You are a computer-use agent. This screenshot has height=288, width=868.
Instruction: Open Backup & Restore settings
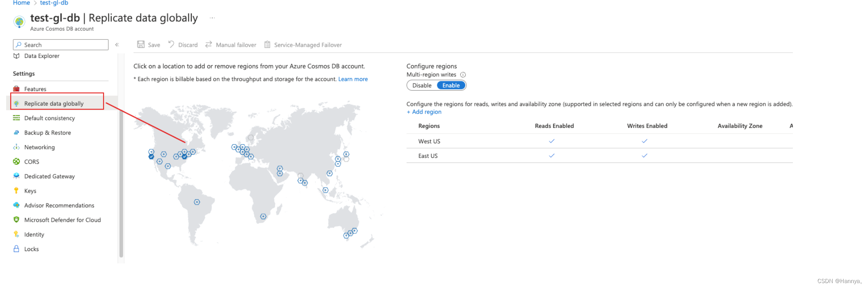coord(47,133)
